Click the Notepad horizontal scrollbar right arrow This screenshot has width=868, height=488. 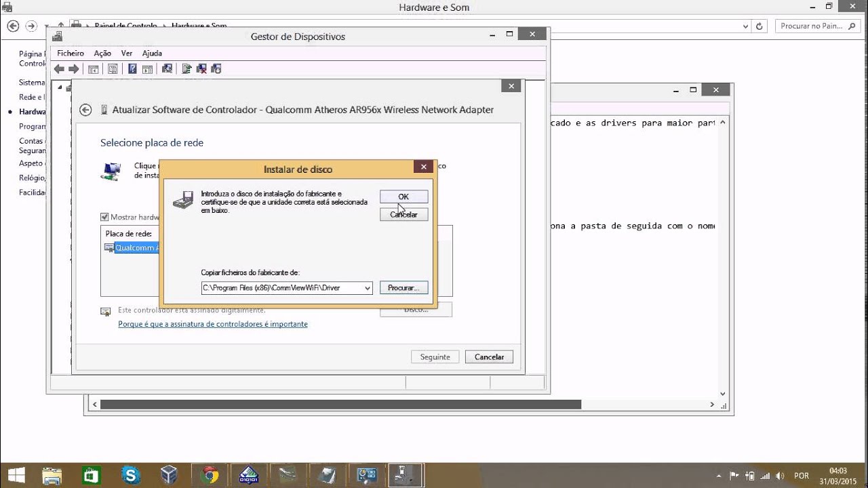[x=712, y=405]
